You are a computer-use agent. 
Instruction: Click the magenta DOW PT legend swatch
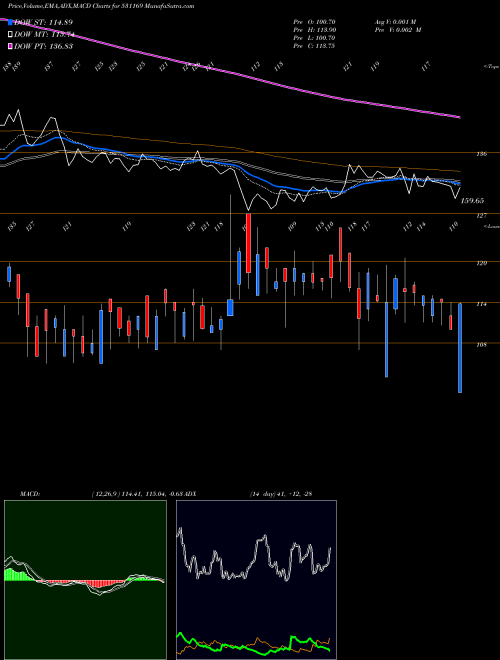click(x=11, y=46)
